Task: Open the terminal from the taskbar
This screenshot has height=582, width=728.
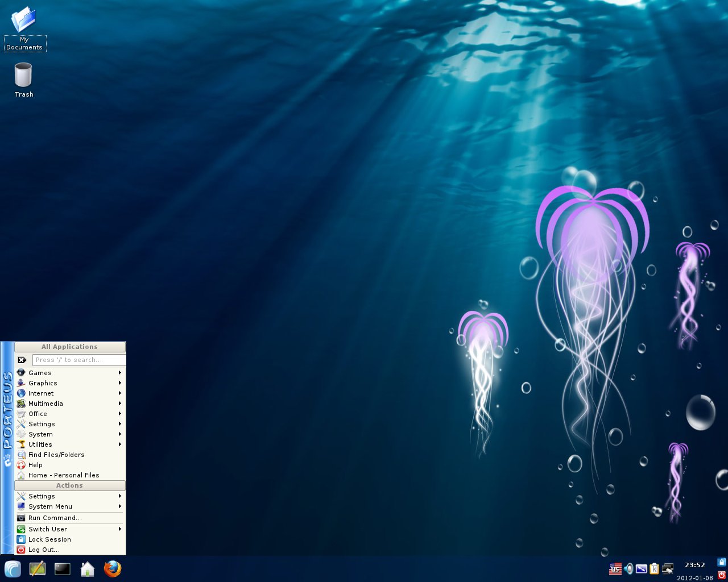Action: tap(63, 569)
